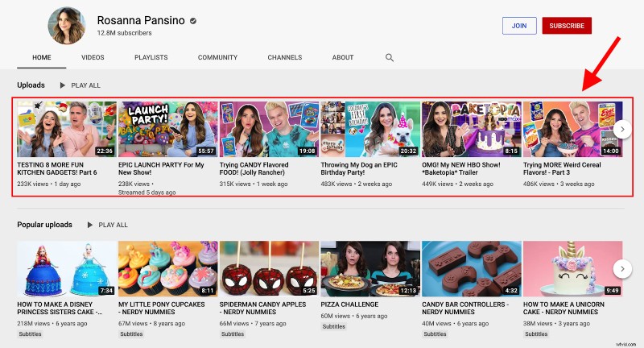
Task: Click Rosanna Pansino's profile avatar
Action: [x=70, y=26]
